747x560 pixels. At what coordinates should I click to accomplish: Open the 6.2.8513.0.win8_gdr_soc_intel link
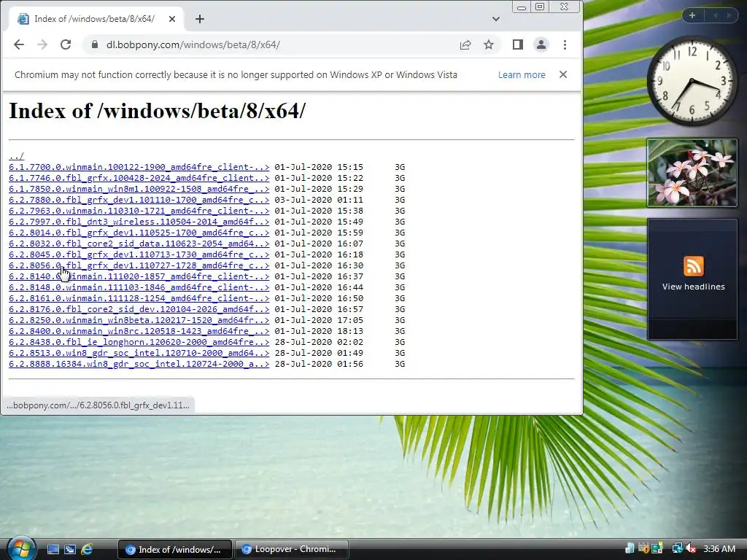[x=139, y=354]
